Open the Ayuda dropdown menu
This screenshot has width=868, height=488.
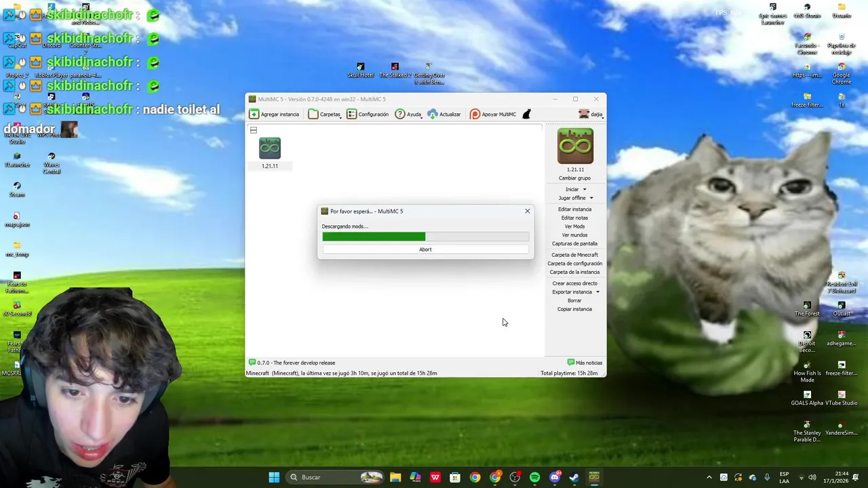(x=409, y=115)
